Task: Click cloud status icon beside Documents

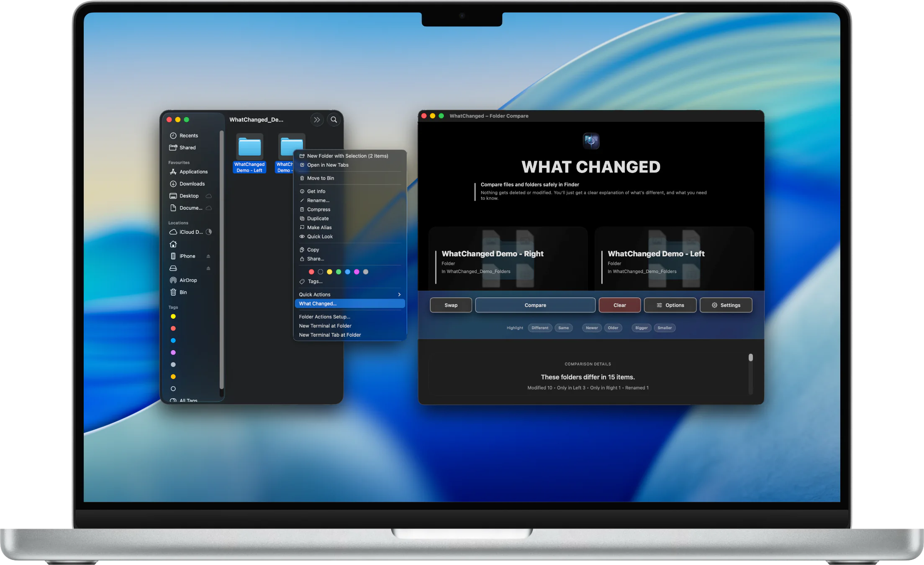Action: click(209, 208)
